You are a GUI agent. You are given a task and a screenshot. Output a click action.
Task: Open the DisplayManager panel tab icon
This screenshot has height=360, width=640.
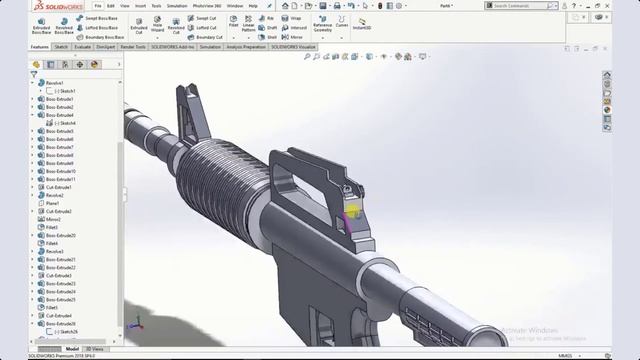[94, 64]
